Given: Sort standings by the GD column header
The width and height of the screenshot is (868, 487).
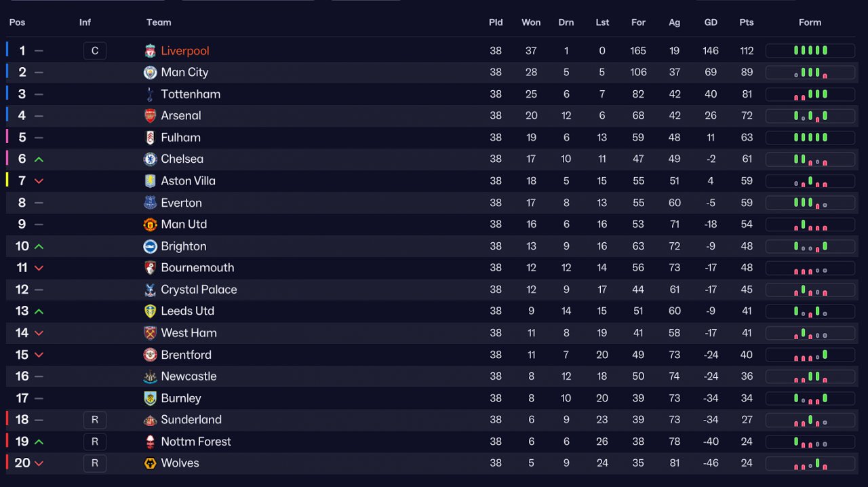Looking at the screenshot, I should [x=711, y=22].
